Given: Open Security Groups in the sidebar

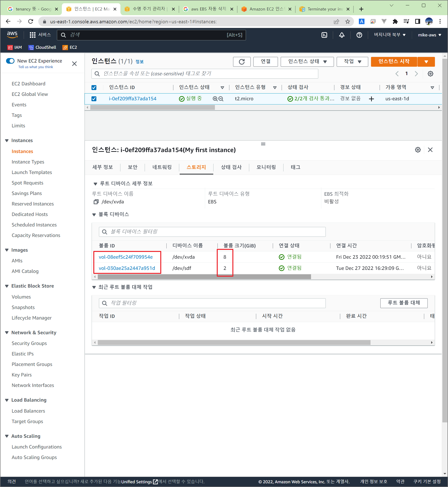Looking at the screenshot, I should [29, 343].
